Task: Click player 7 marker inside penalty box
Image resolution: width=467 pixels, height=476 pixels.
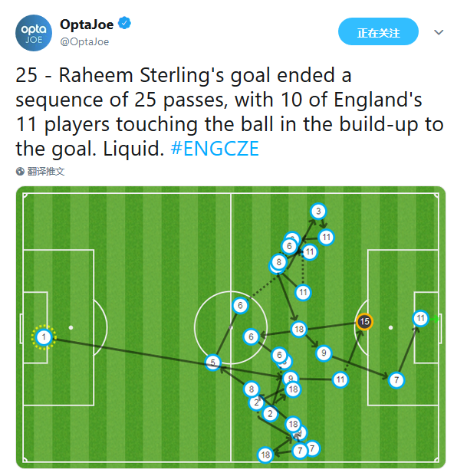Action: point(396,380)
